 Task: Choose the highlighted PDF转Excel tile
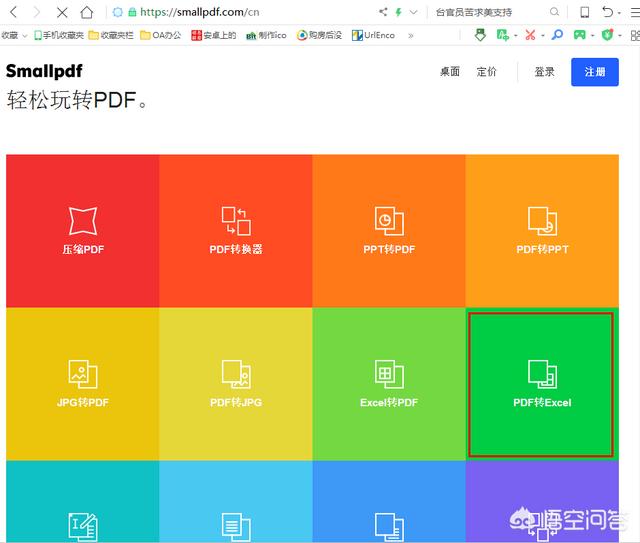click(x=541, y=384)
